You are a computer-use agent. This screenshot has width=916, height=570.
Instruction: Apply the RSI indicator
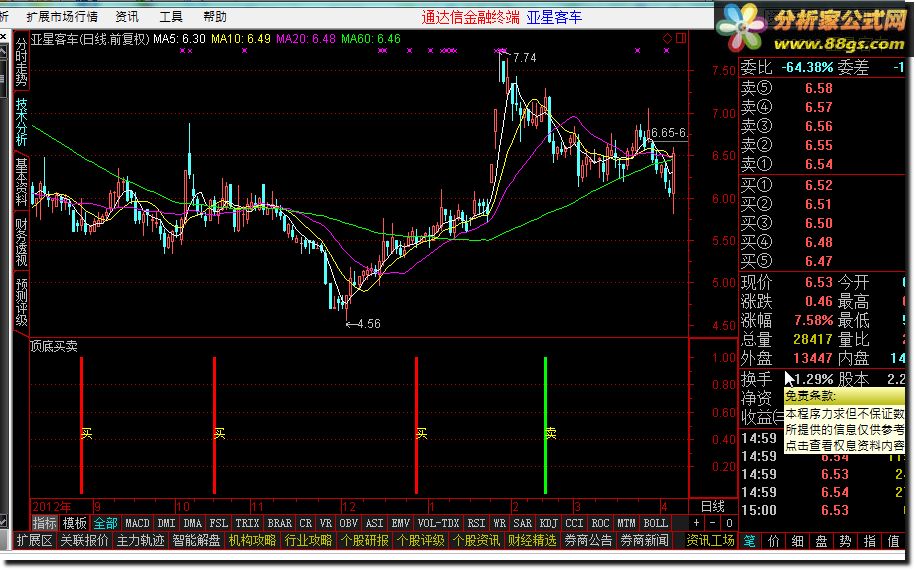pos(476,523)
